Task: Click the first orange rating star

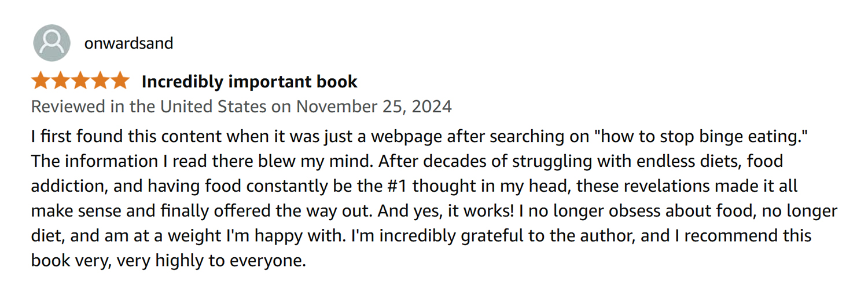Action: click(41, 82)
